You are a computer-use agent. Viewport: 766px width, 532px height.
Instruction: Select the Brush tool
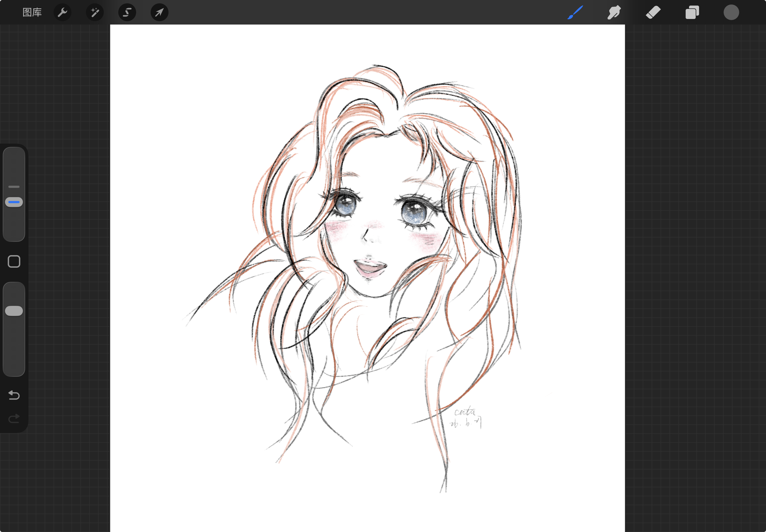(x=575, y=12)
